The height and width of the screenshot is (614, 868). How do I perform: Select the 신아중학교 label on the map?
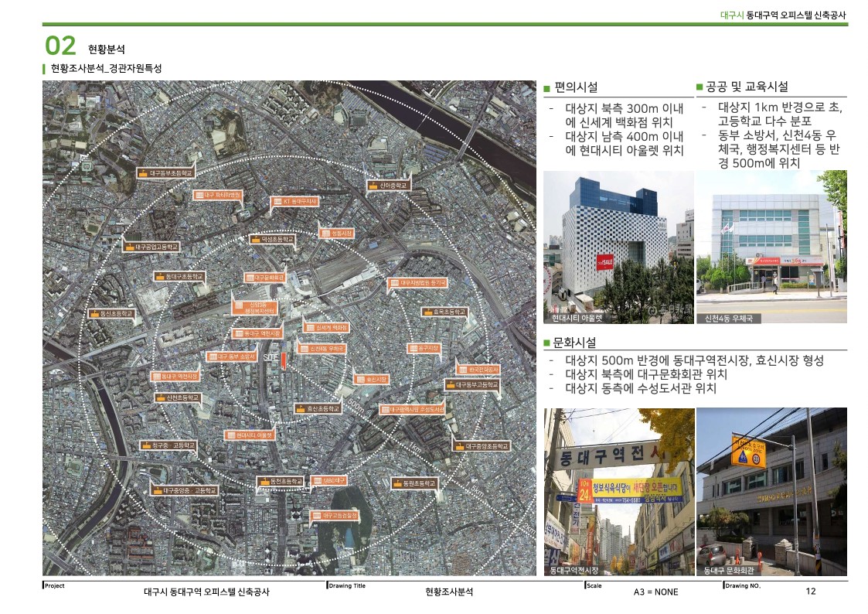tap(389, 186)
